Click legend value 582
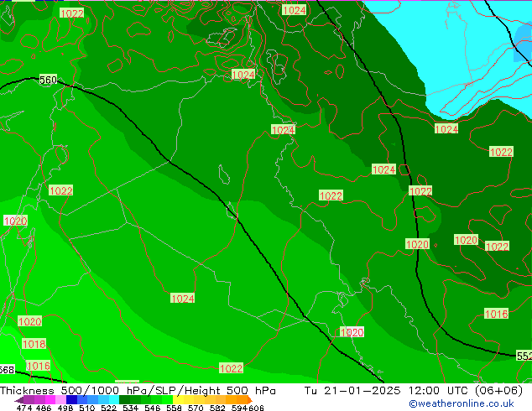 tap(217, 408)
